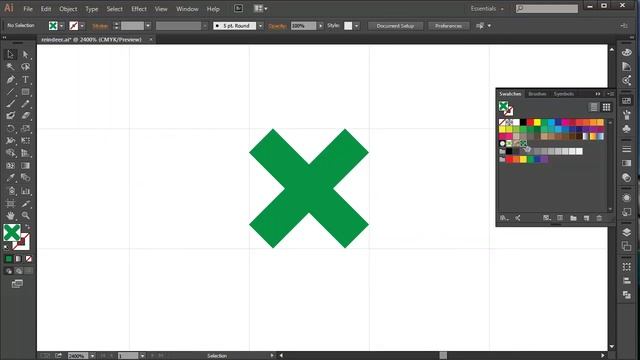
Task: Set paint mode to Color
Action: [9, 259]
